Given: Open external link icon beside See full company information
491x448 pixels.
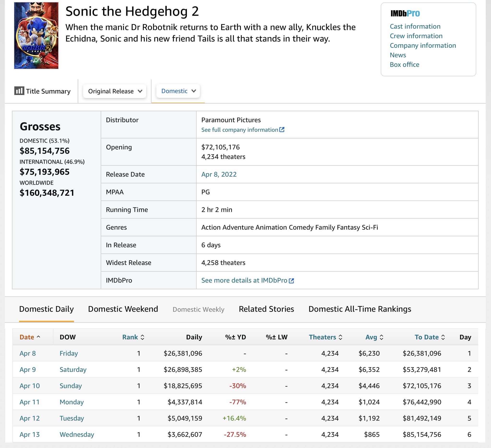Looking at the screenshot, I should tap(282, 130).
